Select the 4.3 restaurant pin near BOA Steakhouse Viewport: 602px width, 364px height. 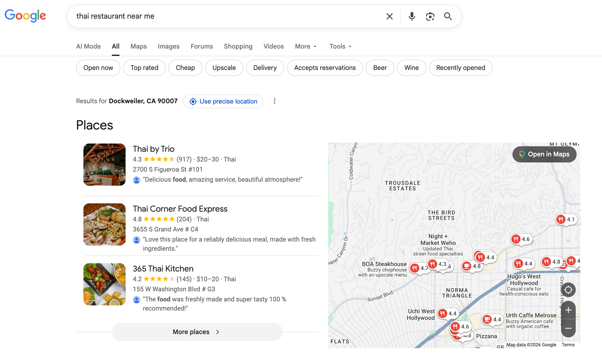point(437,264)
